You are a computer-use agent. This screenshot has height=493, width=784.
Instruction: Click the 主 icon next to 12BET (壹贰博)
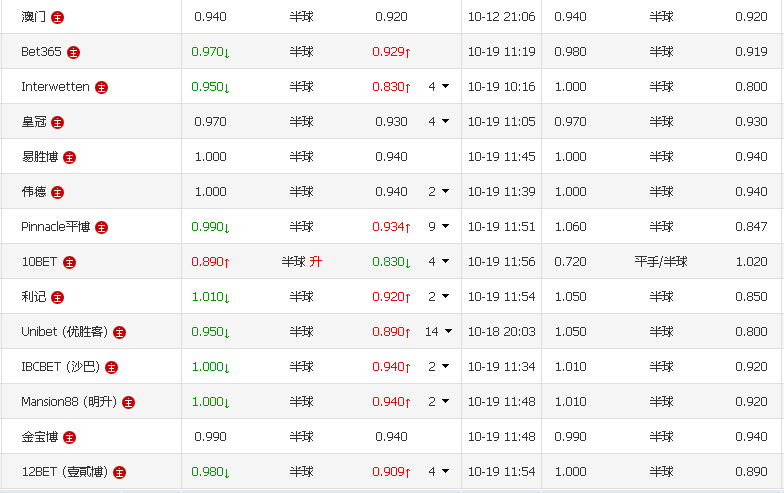click(x=119, y=472)
